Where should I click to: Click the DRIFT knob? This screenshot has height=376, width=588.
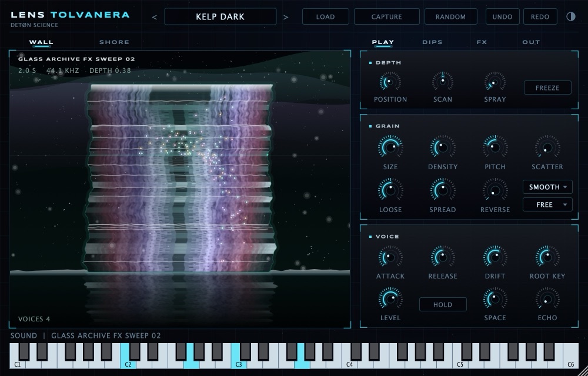point(495,257)
